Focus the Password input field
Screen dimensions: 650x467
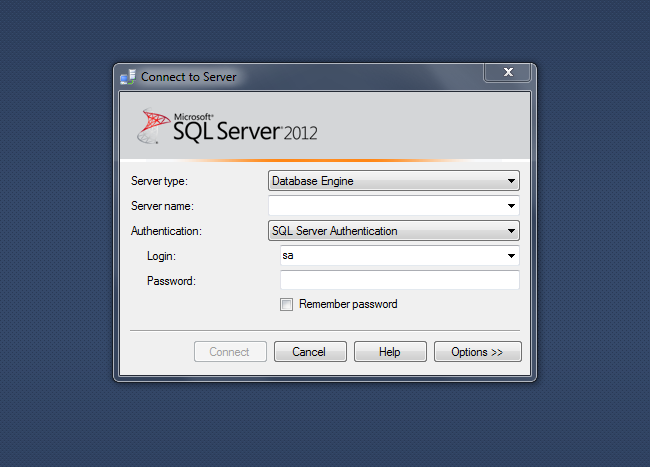coord(400,280)
